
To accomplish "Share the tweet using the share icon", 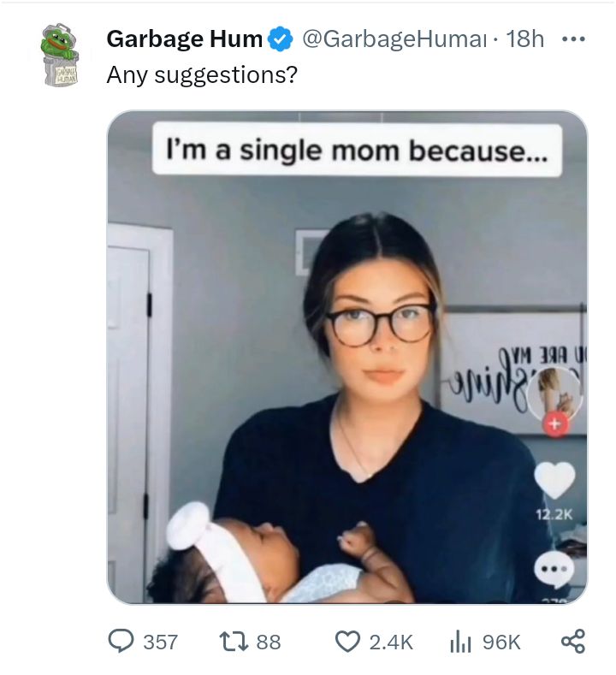I will pyautogui.click(x=572, y=641).
